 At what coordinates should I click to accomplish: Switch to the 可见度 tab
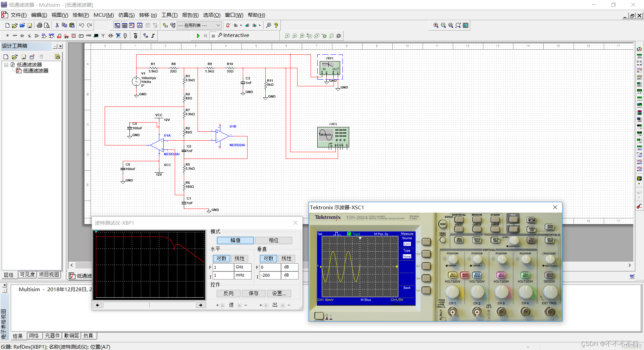[27, 275]
